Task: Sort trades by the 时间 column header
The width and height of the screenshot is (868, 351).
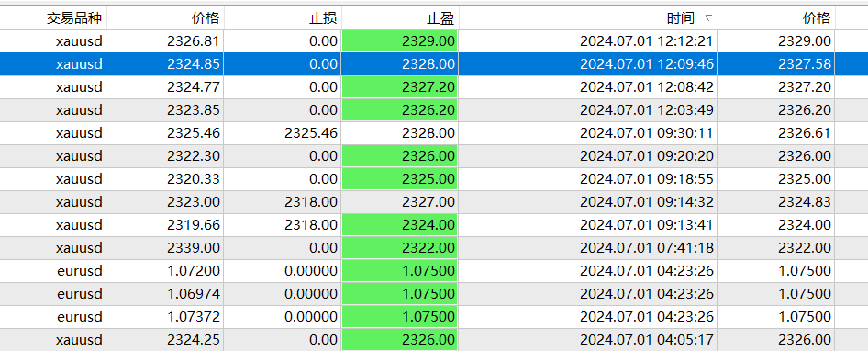Action: click(x=680, y=18)
